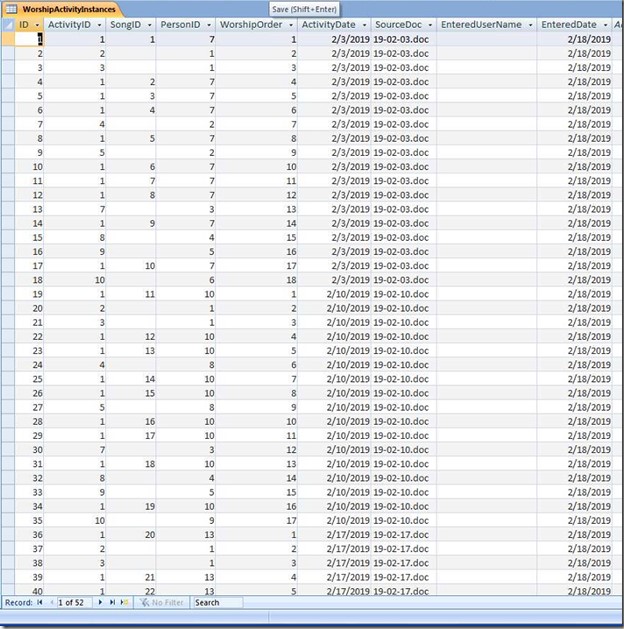Go to next record navigation icon
624x629 pixels.
(x=100, y=602)
